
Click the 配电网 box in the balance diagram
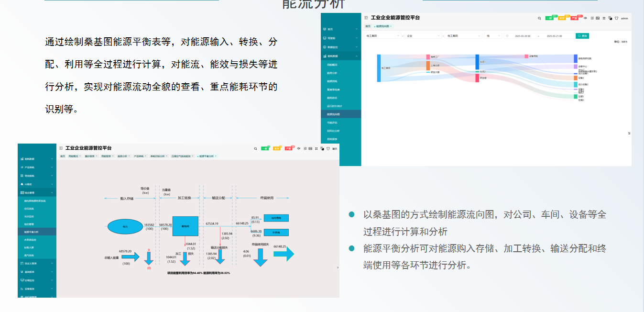[x=185, y=226]
